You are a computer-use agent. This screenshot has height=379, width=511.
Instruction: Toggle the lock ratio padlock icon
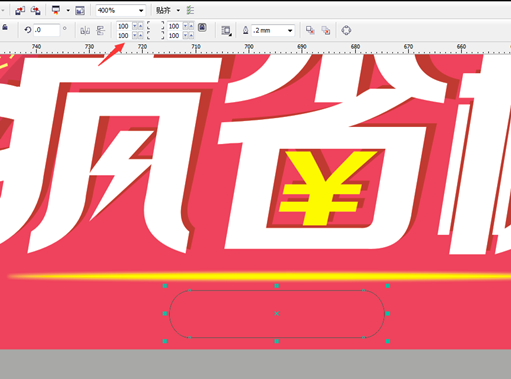coord(5,27)
